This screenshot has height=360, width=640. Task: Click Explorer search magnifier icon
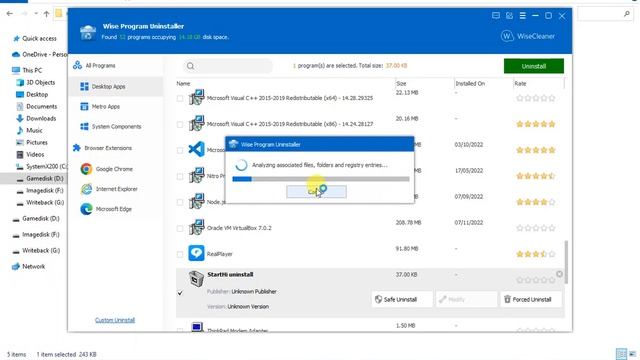627,14
